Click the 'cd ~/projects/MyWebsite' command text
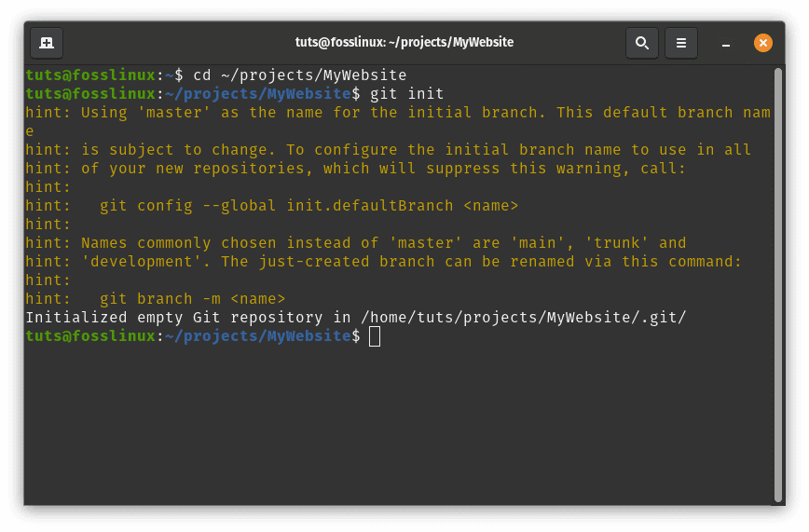Image resolution: width=809 pixels, height=532 pixels. point(300,75)
